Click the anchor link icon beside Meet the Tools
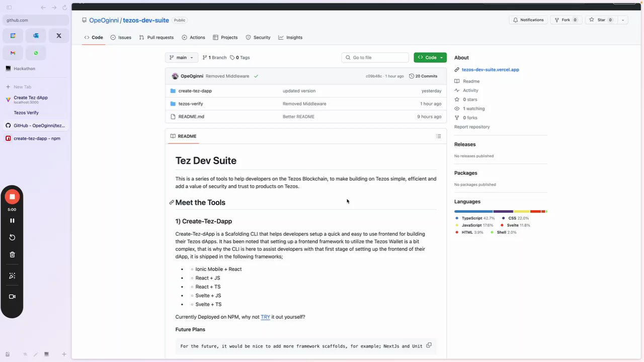Screen dimensions: 644x362 pyautogui.click(x=172, y=203)
